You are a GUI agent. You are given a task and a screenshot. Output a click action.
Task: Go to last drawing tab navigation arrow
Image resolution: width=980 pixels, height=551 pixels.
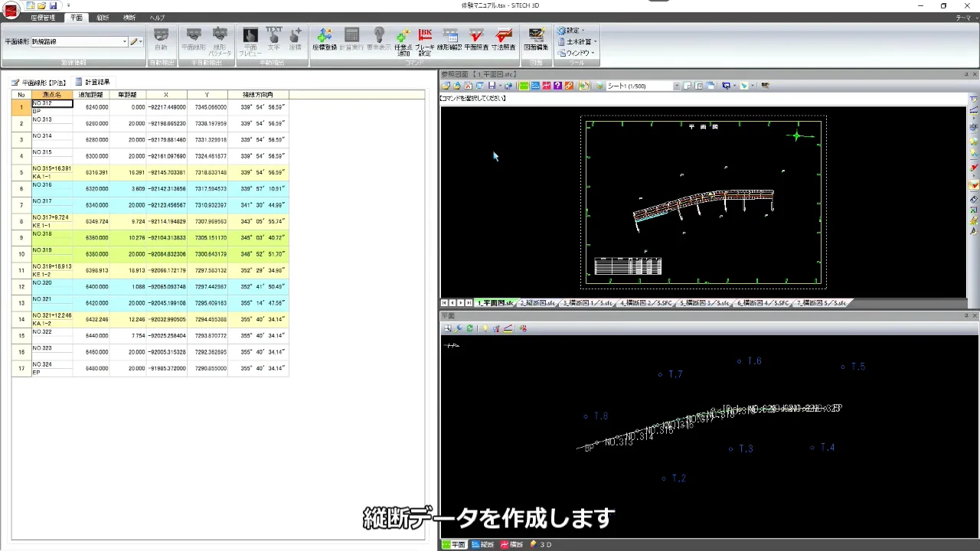tap(469, 303)
